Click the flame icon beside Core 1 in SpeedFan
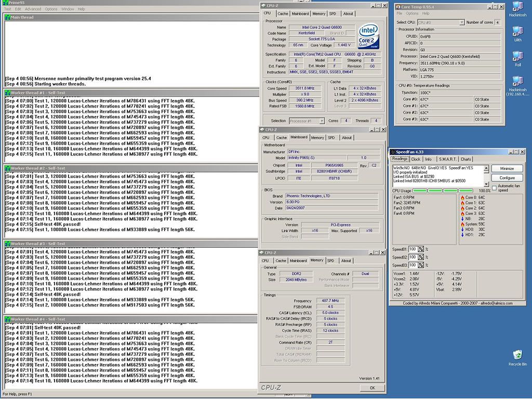Viewport: 532px width, 399px height. [x=462, y=203]
